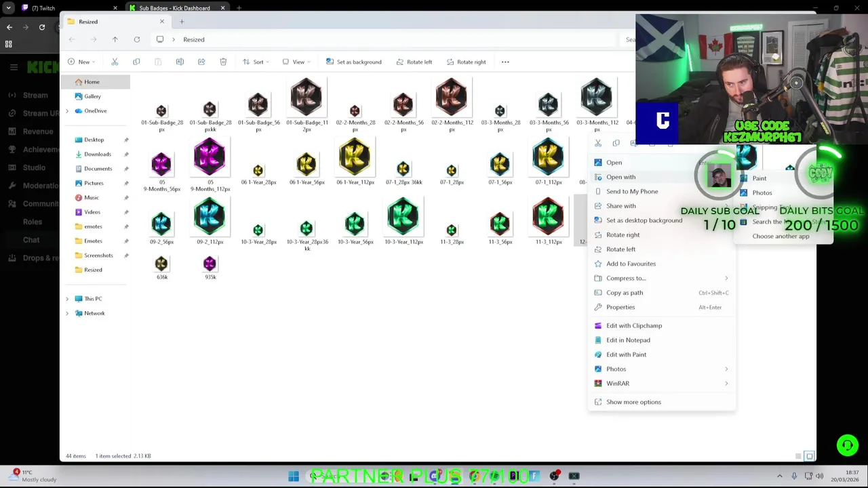The image size is (868, 488).
Task: Select Add to Favourites
Action: point(661,264)
